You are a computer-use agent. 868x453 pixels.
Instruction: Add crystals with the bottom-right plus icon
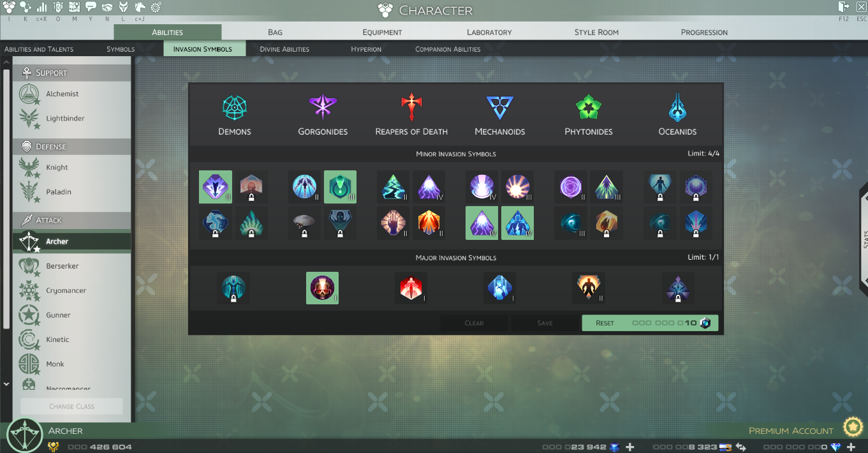tap(851, 447)
